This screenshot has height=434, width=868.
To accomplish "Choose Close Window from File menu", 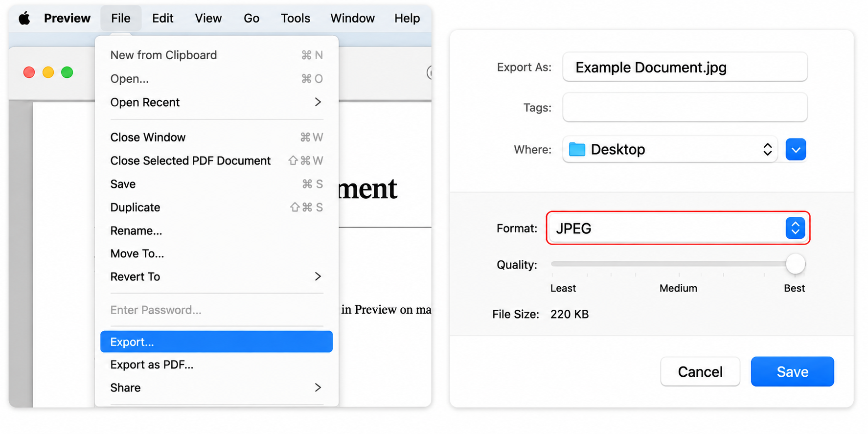I will tap(216, 137).
